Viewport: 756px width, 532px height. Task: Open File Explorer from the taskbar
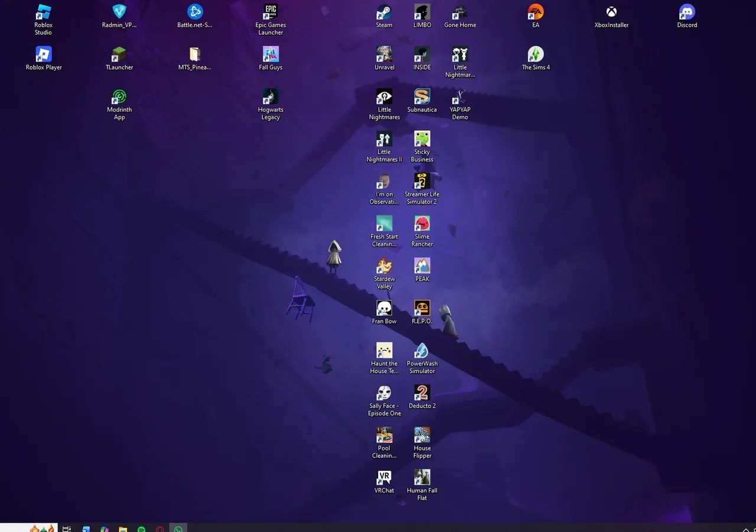tap(123, 529)
